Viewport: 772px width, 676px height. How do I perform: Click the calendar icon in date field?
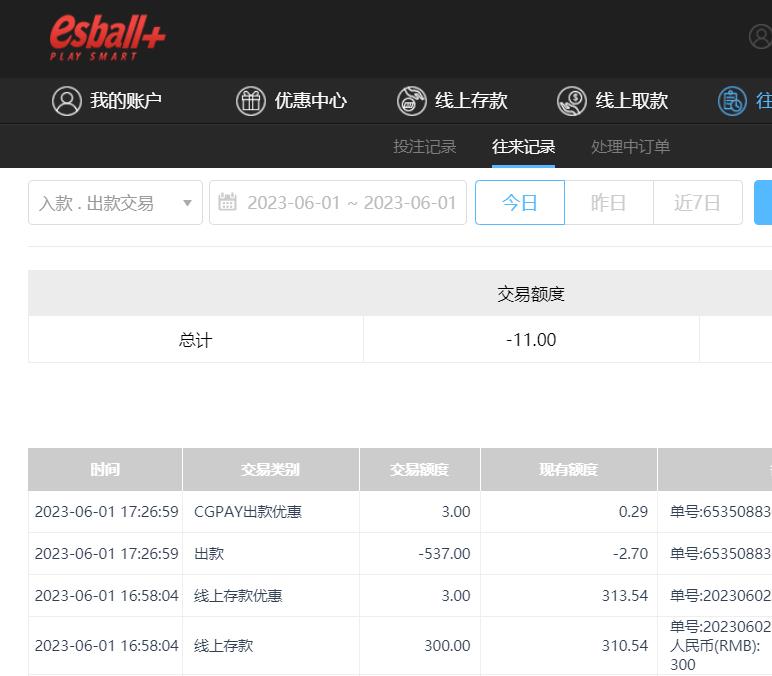227,202
